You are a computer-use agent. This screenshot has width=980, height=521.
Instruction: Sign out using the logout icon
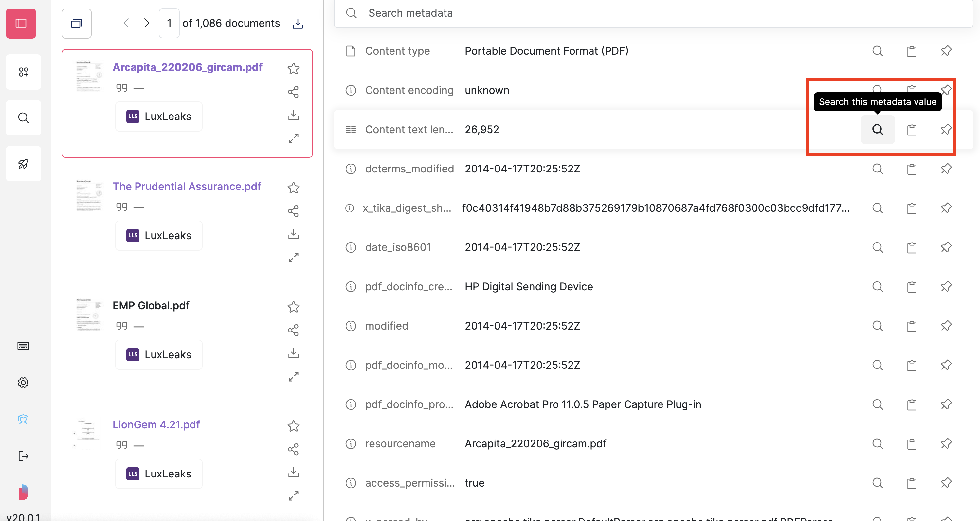tap(23, 456)
